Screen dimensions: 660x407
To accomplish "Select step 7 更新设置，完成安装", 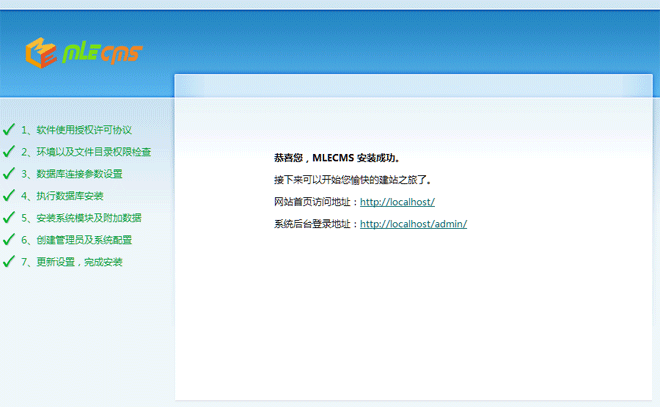I will coord(71,262).
